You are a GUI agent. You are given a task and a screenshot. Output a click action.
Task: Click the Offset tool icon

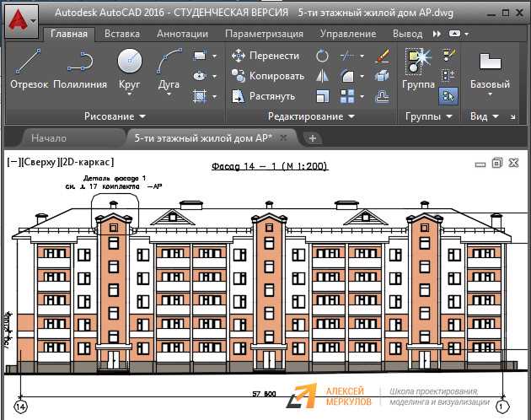coord(383,96)
